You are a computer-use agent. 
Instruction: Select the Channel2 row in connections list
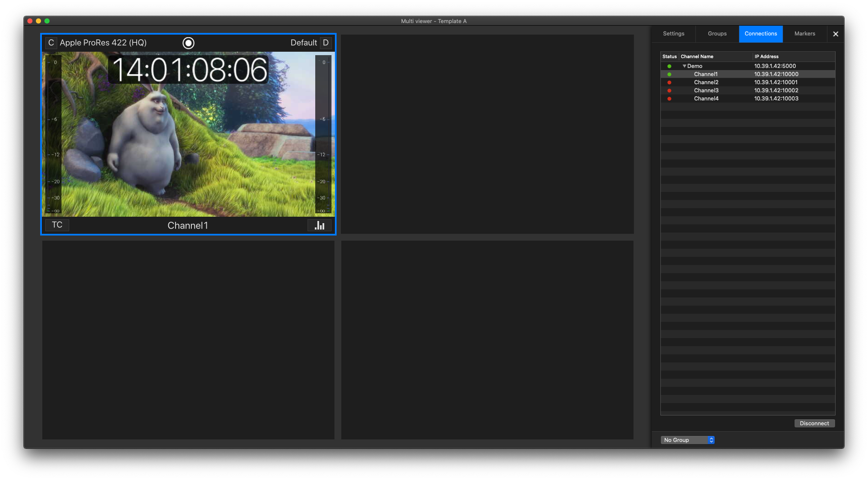[x=748, y=82]
